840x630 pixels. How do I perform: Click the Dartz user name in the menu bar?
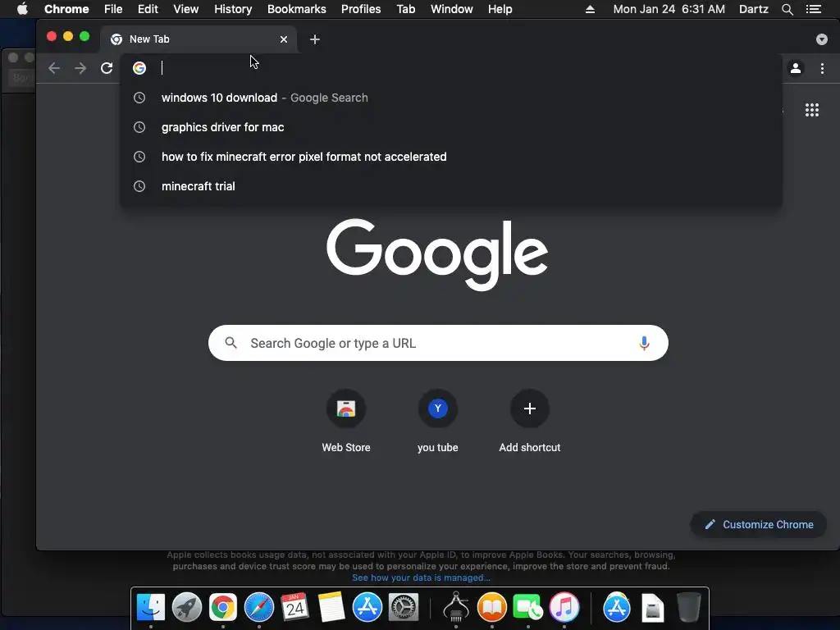(x=753, y=9)
